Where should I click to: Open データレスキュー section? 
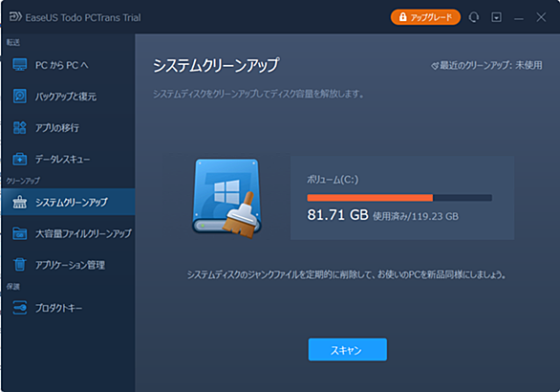point(68,159)
